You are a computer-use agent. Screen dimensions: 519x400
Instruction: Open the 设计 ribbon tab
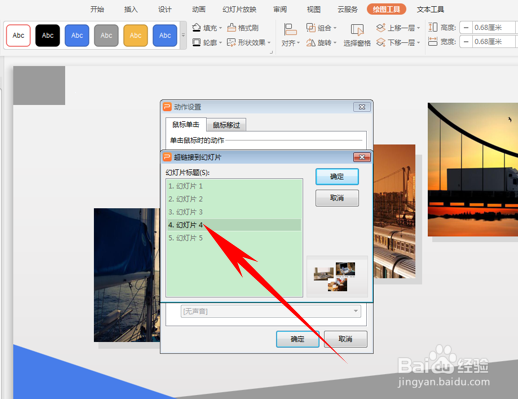coord(165,9)
